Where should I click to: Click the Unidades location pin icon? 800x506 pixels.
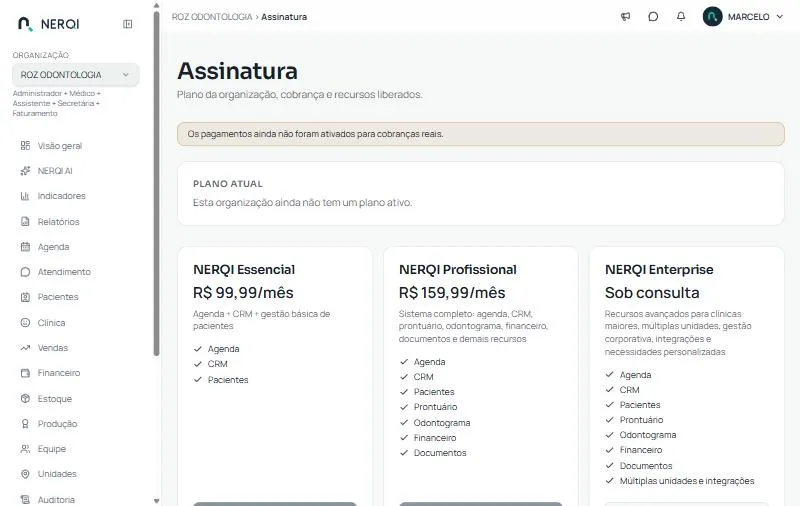25,474
